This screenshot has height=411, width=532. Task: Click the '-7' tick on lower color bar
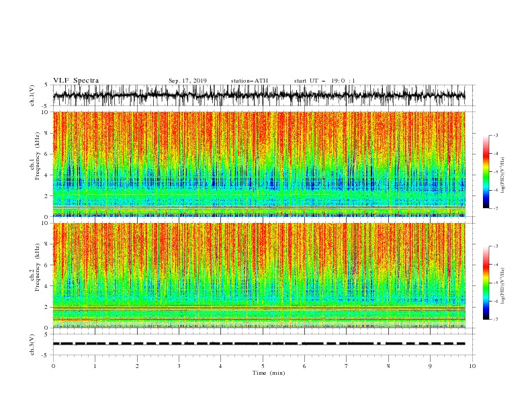tap(495, 320)
